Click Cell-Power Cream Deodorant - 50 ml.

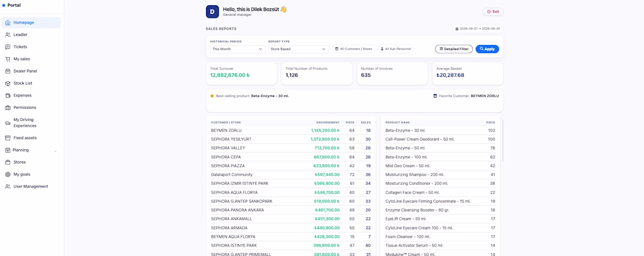[440, 139]
